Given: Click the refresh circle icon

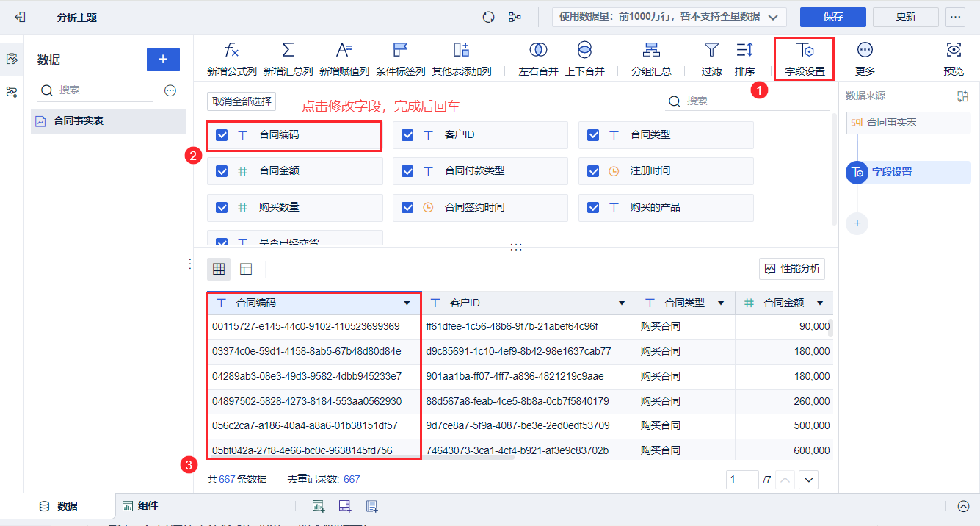Looking at the screenshot, I should click(x=488, y=17).
